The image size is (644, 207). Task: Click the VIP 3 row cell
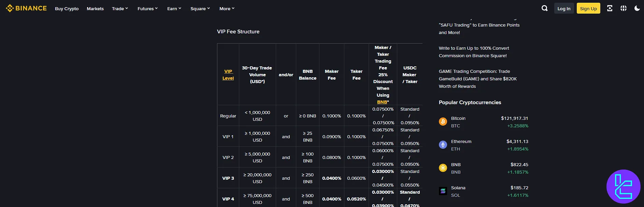point(228,178)
